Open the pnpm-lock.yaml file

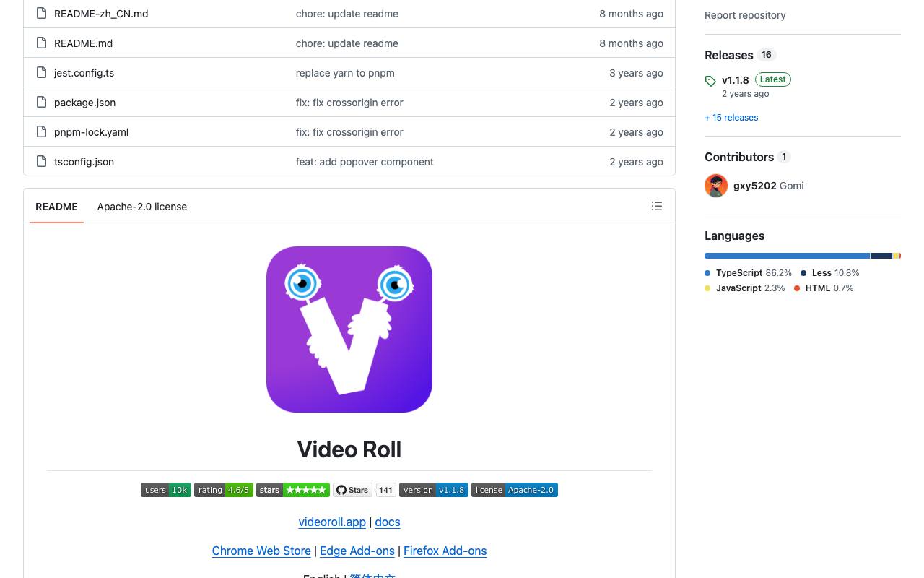[x=91, y=132]
